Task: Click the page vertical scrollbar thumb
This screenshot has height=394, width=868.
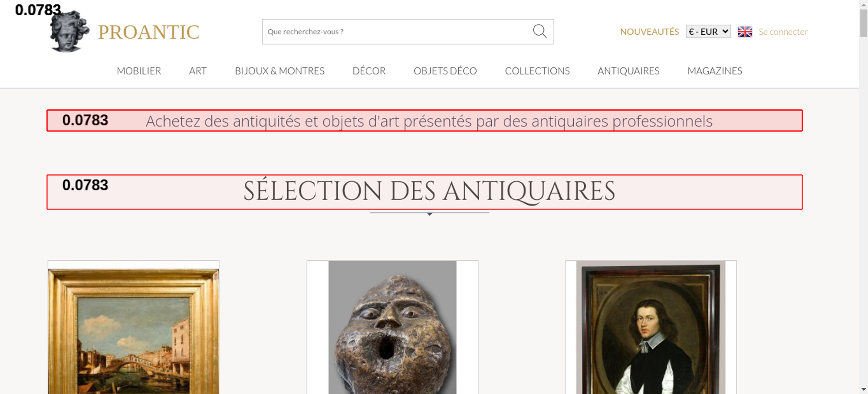Action: tap(864, 23)
